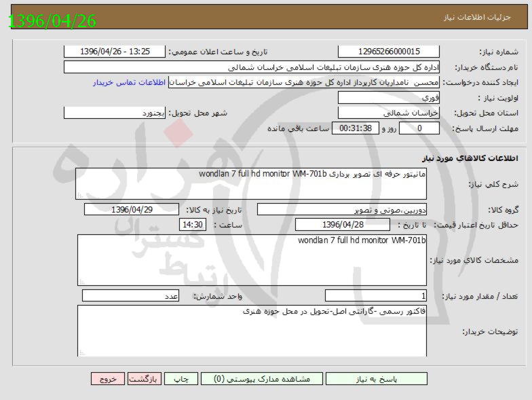Click the price validity date field 1396/04/28
This screenshot has width=532, height=400.
pos(343,224)
